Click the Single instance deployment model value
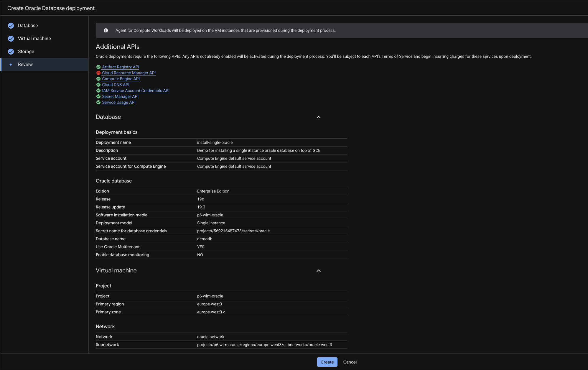588x370 pixels. click(211, 223)
